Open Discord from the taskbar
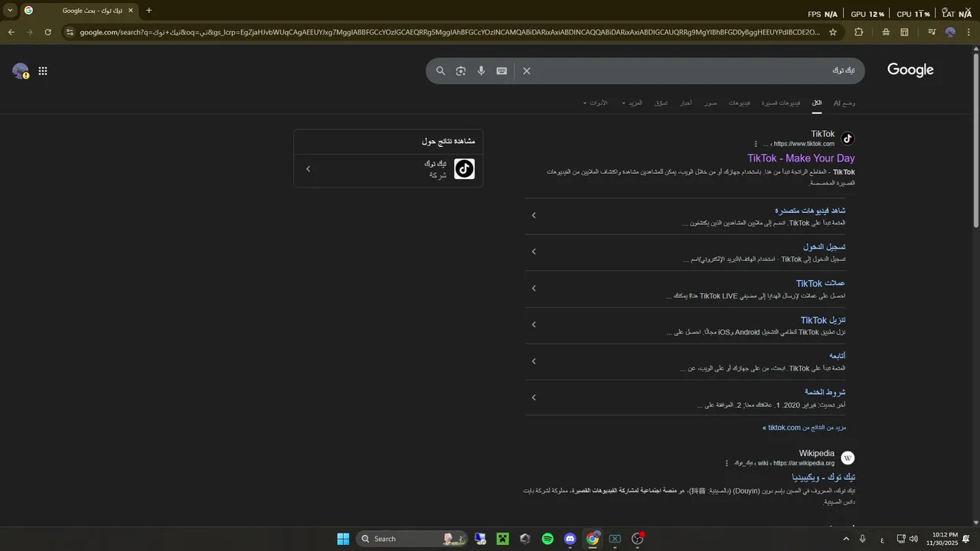980x551 pixels. pyautogui.click(x=570, y=539)
